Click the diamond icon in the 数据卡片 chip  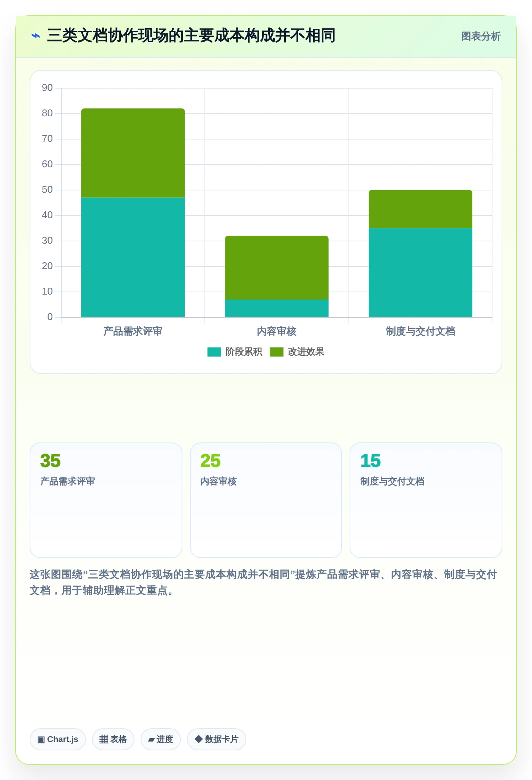198,739
